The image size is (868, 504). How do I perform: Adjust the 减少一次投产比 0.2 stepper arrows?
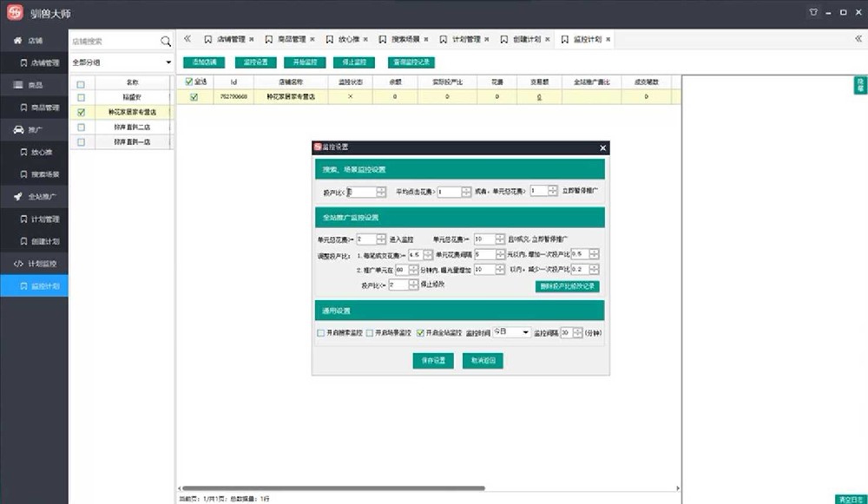pos(594,270)
